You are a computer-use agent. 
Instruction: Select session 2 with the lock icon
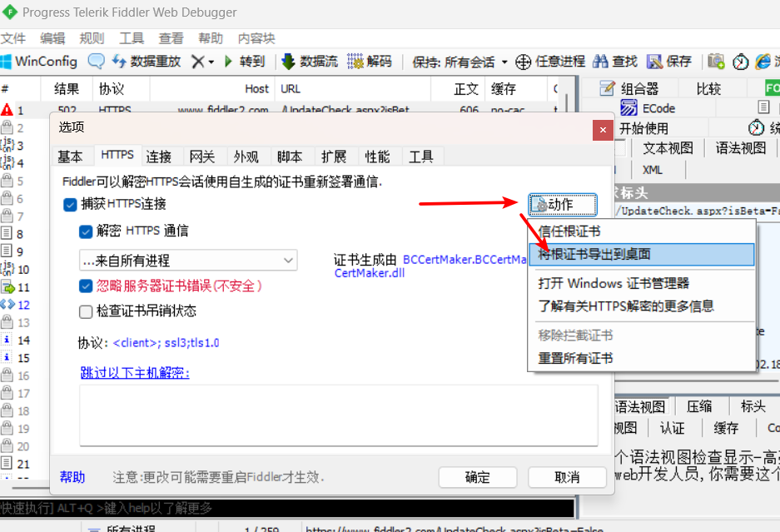[7, 127]
